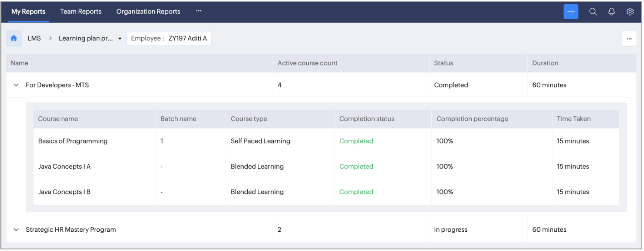This screenshot has height=251, width=644.
Task: Select the My Reports tab
Action: pyautogui.click(x=28, y=11)
